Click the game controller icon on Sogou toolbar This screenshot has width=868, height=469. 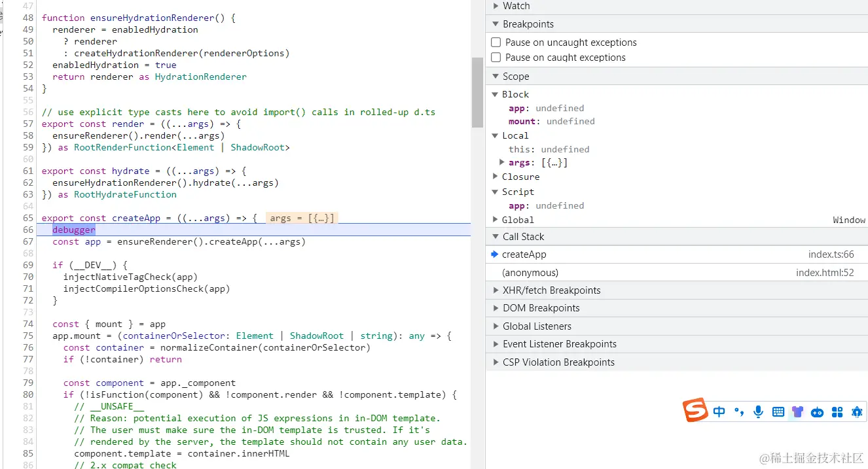817,412
